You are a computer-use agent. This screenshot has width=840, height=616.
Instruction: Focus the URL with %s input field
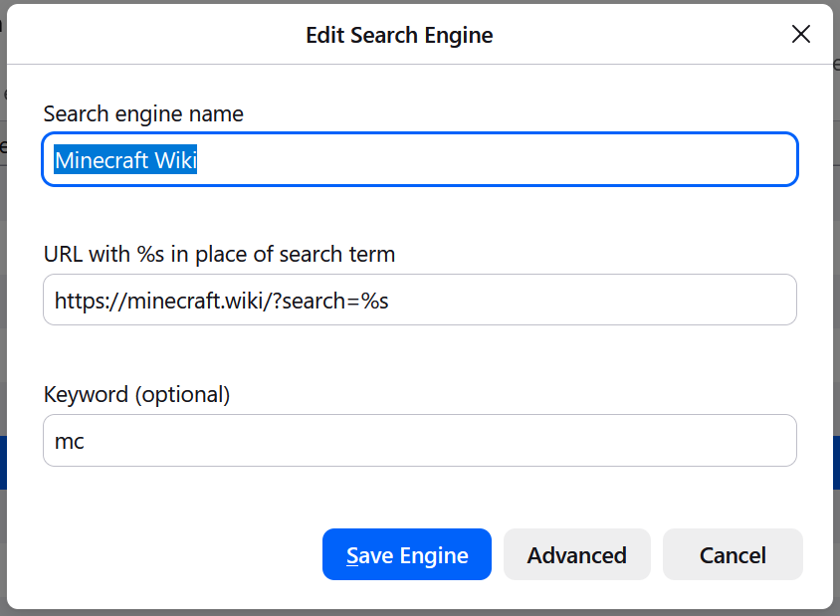(420, 300)
